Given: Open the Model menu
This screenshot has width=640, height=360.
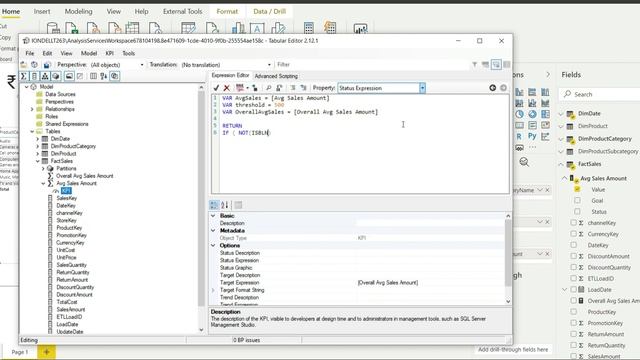Looking at the screenshot, I should tap(89, 53).
